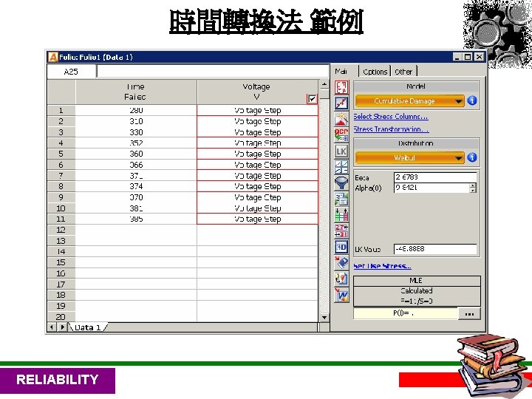Click the LK Value field
The width and height of the screenshot is (532, 399).
(x=435, y=249)
